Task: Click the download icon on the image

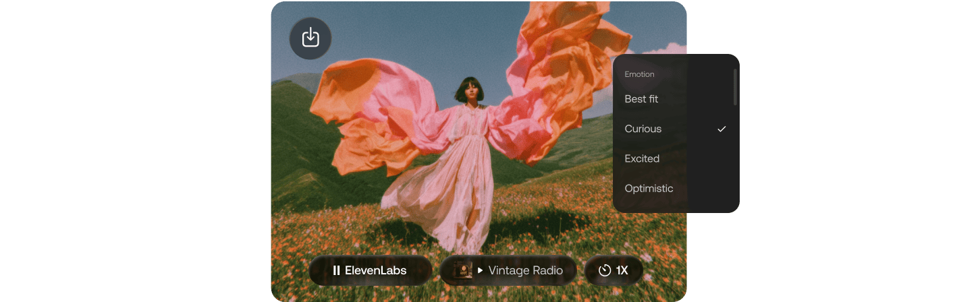Action: (310, 38)
